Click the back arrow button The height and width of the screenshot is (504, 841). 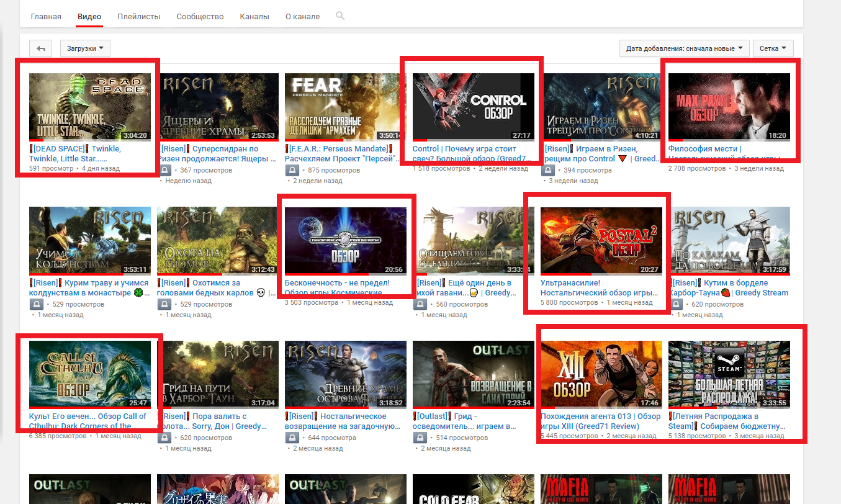click(42, 48)
